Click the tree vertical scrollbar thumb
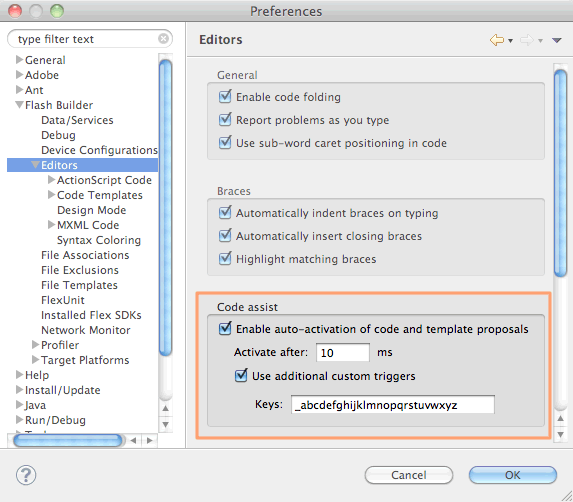The width and height of the screenshot is (573, 502). (166, 207)
